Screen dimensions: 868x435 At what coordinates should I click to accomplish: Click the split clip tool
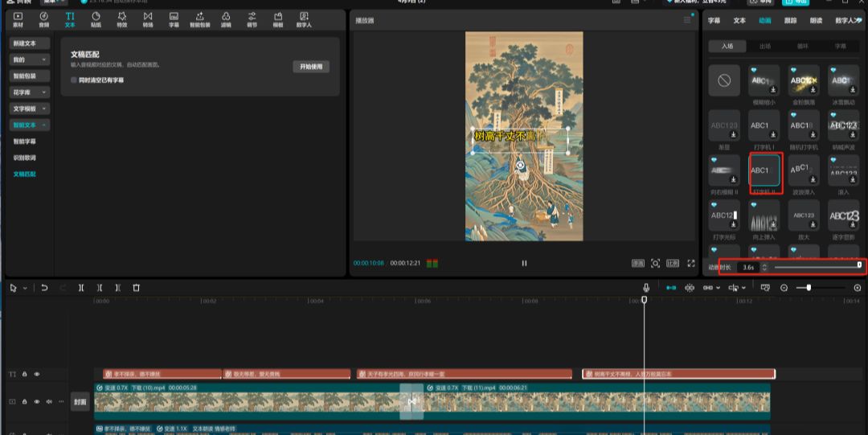(x=81, y=288)
